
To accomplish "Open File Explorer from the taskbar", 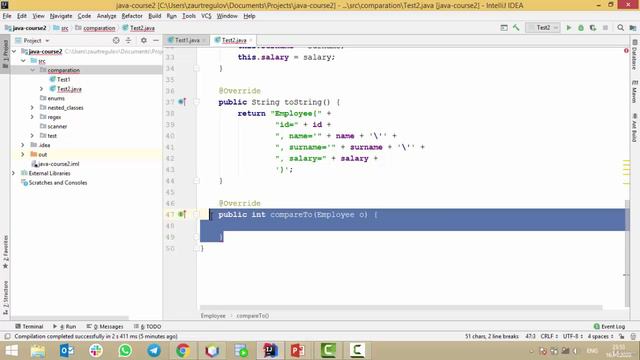I will (38, 350).
